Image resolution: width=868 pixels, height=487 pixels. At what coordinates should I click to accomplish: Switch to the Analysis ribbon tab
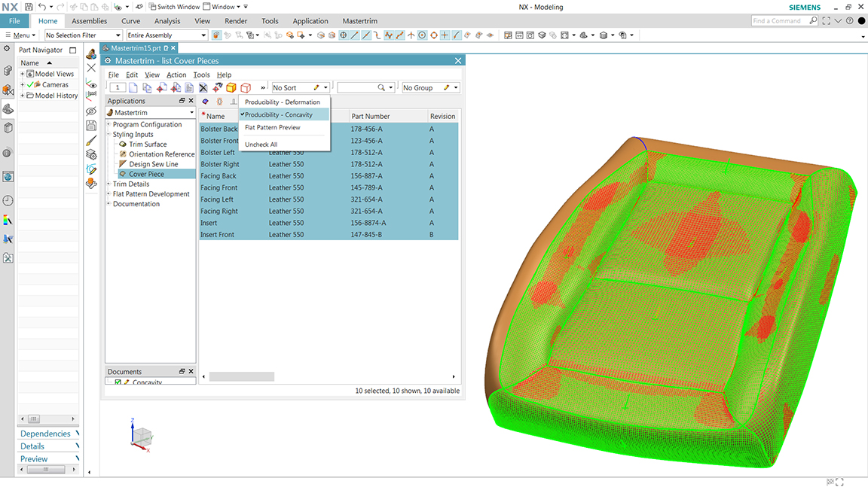(167, 21)
